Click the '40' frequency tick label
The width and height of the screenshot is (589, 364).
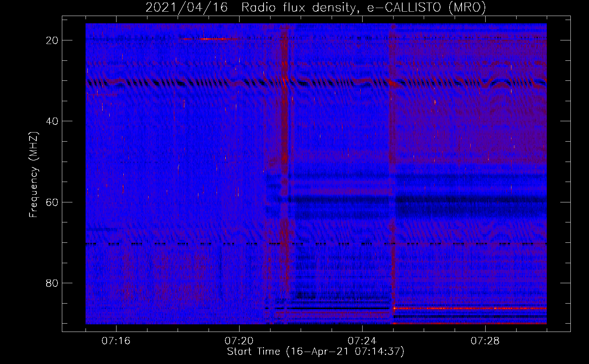52,121
